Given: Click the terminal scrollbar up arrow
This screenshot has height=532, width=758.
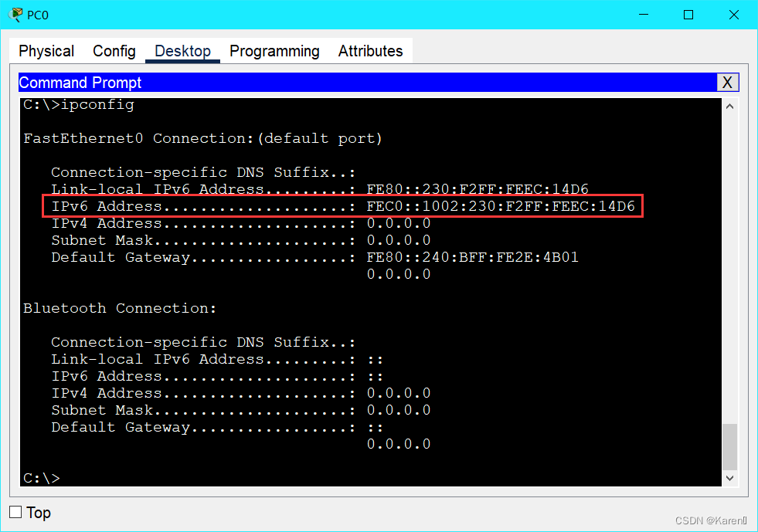Looking at the screenshot, I should (x=730, y=107).
